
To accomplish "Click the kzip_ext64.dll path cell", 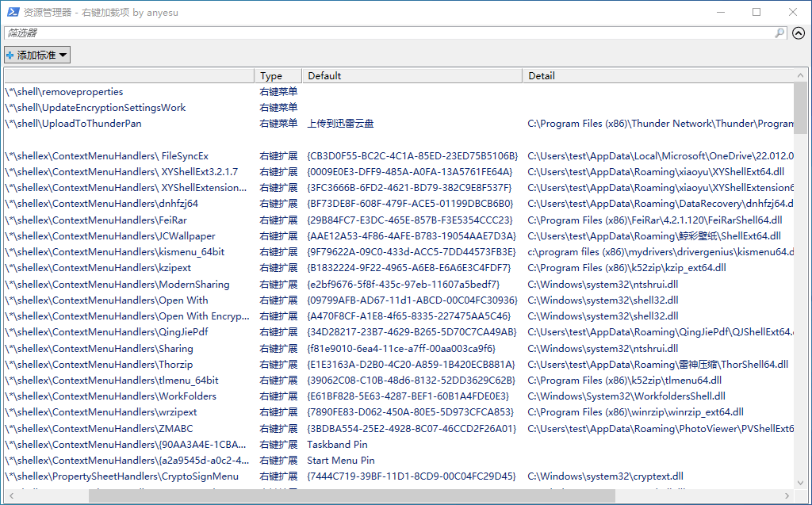I will tap(626, 268).
